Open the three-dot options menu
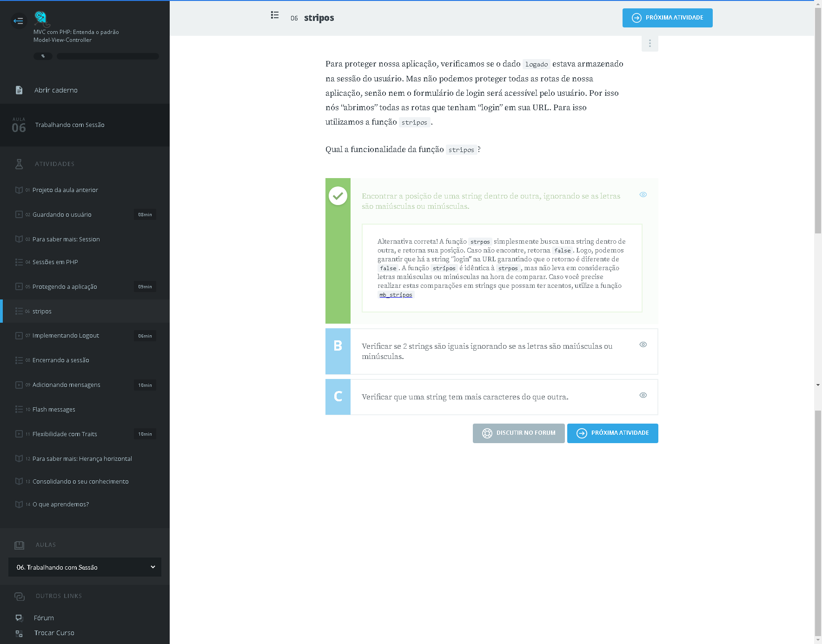This screenshot has height=644, width=822. (650, 43)
